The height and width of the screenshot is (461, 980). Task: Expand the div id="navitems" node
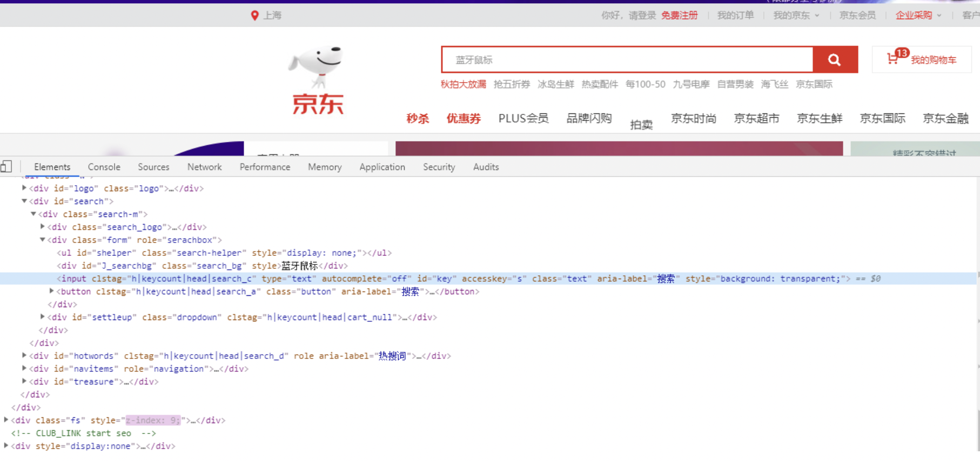coord(24,368)
